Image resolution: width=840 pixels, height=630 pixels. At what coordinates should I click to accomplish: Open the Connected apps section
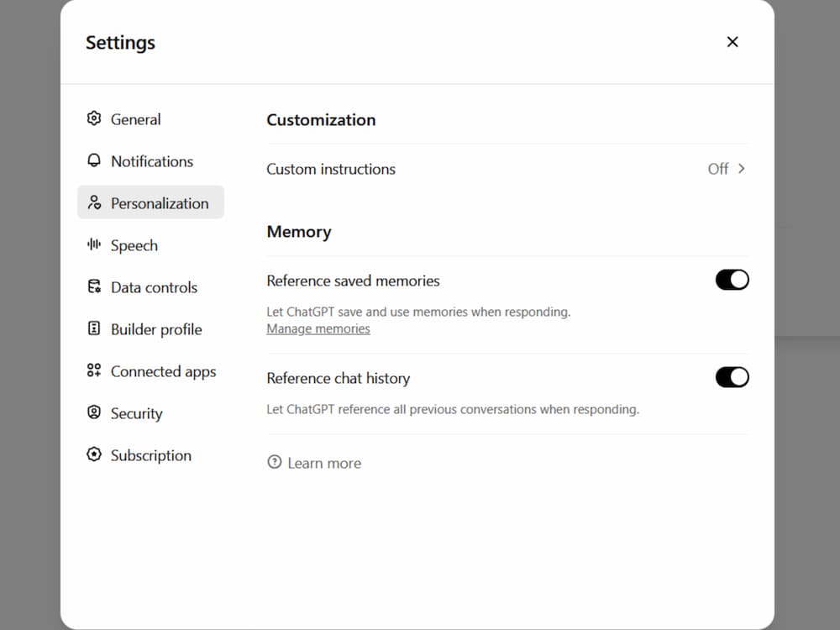163,371
